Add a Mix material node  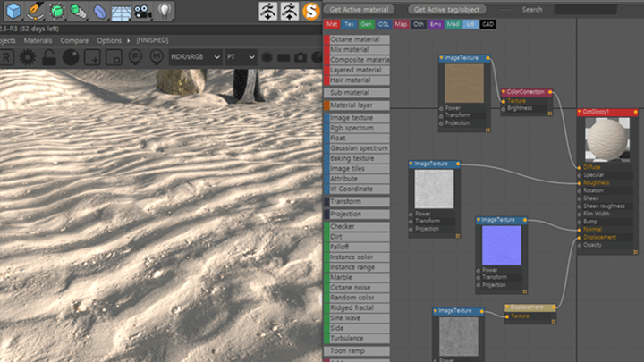(x=357, y=50)
